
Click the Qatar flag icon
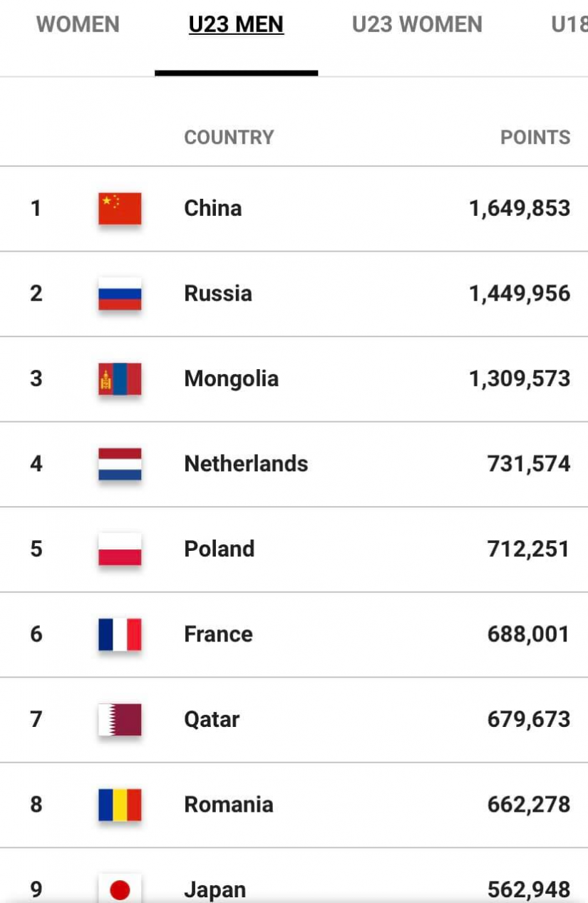(x=120, y=719)
